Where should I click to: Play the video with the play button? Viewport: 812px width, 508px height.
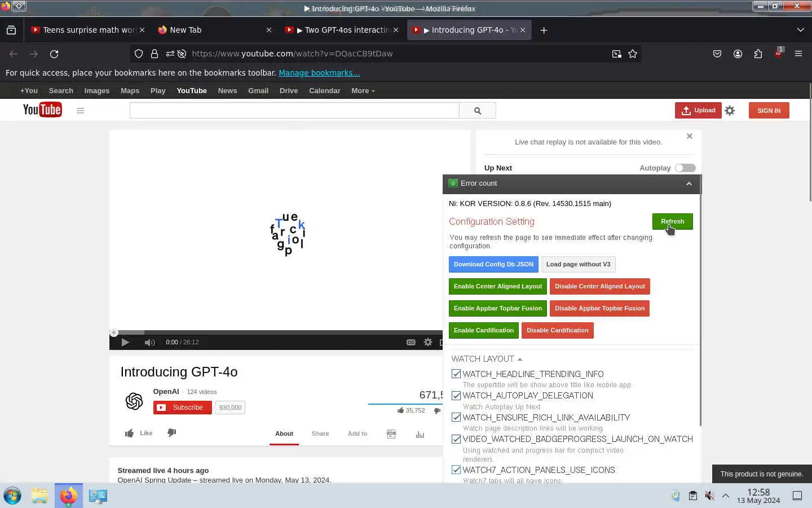pos(125,342)
